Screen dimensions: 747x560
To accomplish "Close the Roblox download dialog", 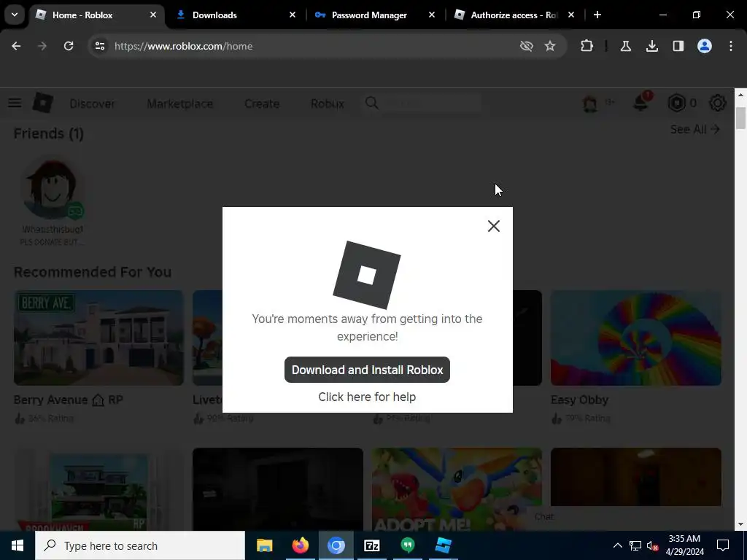I will [494, 226].
